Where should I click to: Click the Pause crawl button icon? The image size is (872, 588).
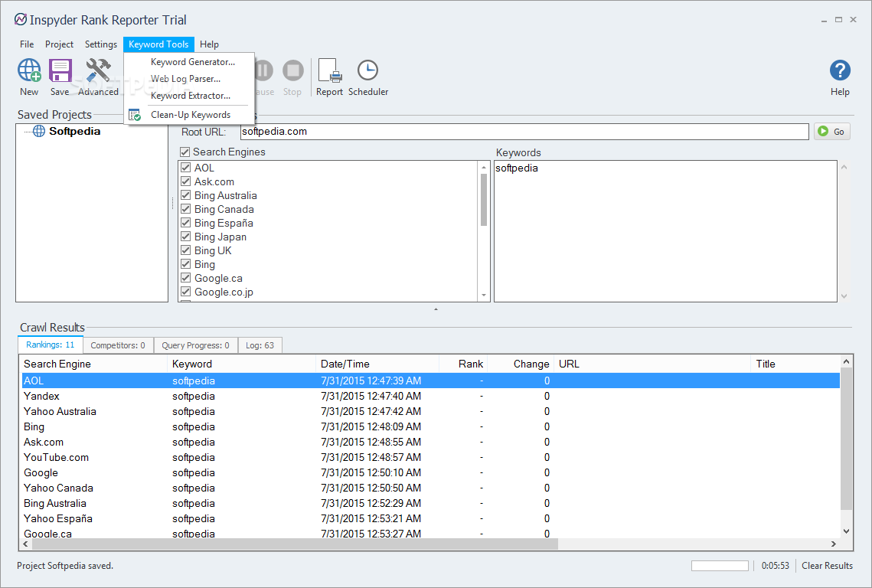[x=263, y=70]
